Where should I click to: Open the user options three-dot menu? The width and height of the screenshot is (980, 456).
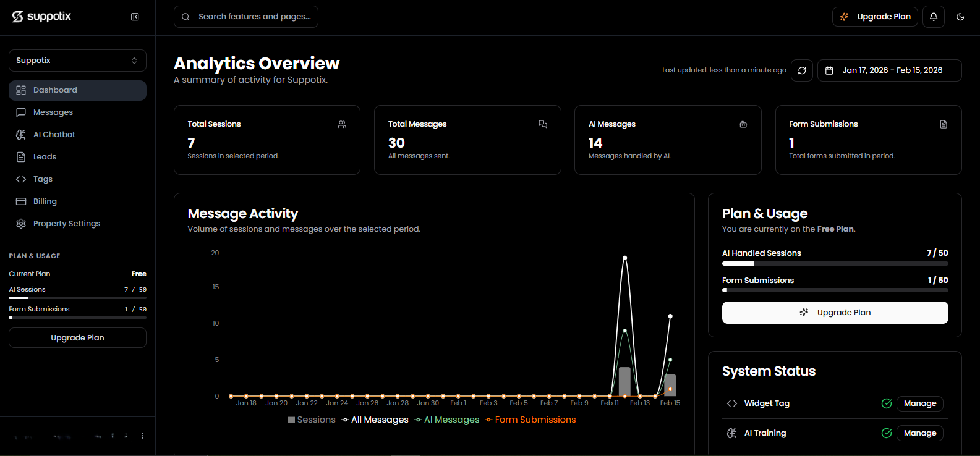[142, 436]
